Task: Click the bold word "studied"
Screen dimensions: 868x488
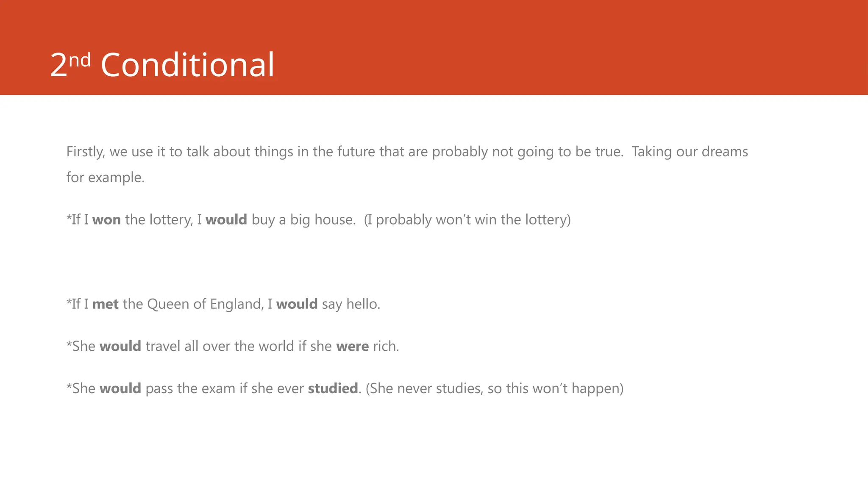Action: tap(333, 388)
